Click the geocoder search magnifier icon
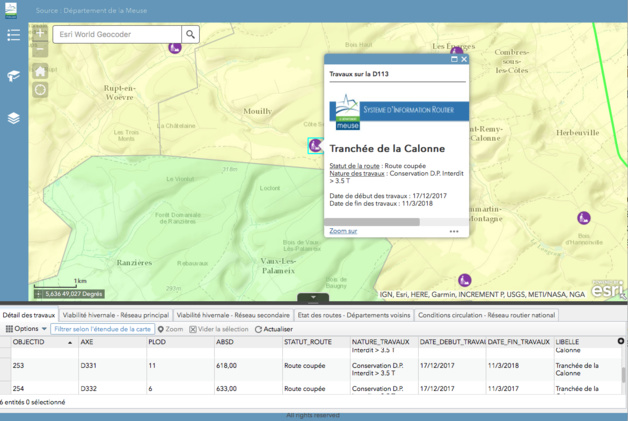Viewport: 628px width, 421px height. pos(190,34)
